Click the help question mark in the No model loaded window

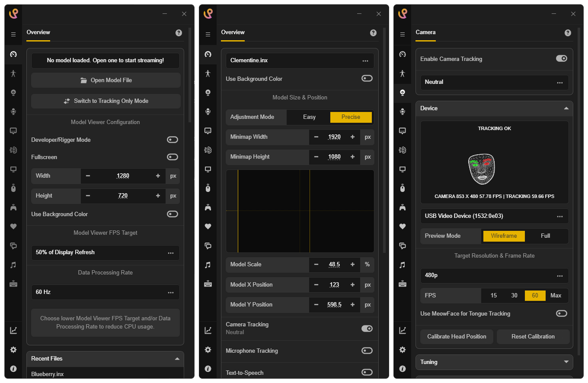click(179, 33)
